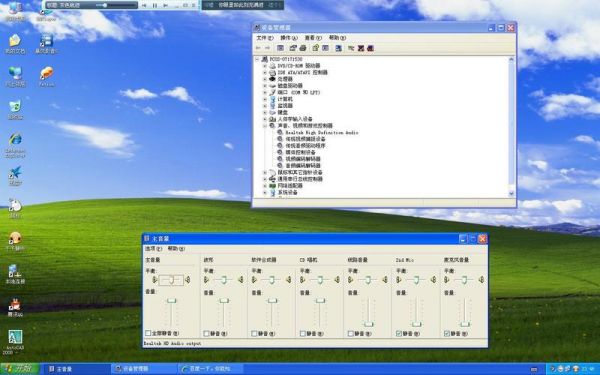Open the Internet Explorer desktop icon
This screenshot has height=375, width=600.
[x=15, y=145]
